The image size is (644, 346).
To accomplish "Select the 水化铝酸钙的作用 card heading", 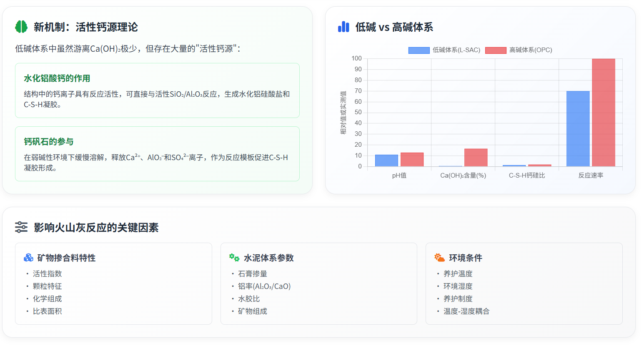I will pos(57,78).
